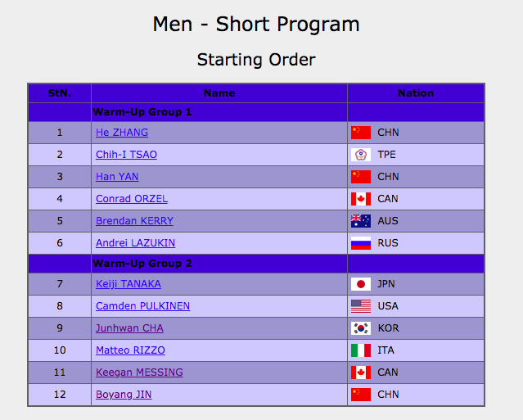Viewport: 523px width, 420px height.
Task: Open Brendan KERRY profile link
Action: 134,221
